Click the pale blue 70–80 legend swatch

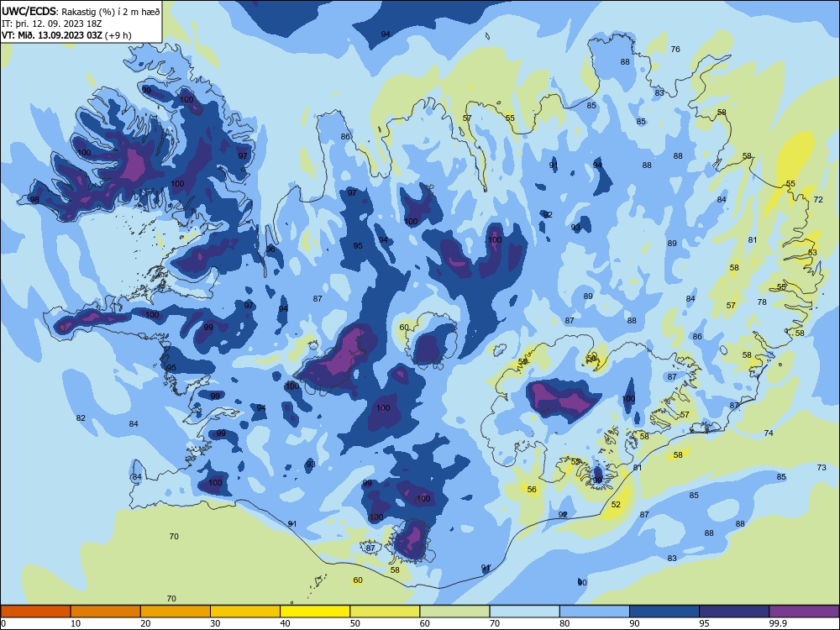pos(524,612)
